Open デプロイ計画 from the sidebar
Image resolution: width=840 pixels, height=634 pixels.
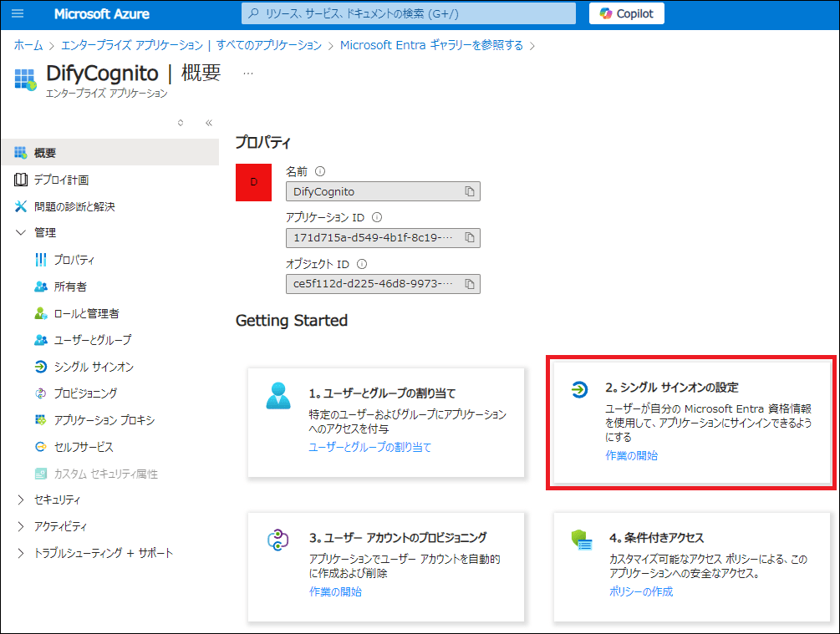pyautogui.click(x=61, y=180)
